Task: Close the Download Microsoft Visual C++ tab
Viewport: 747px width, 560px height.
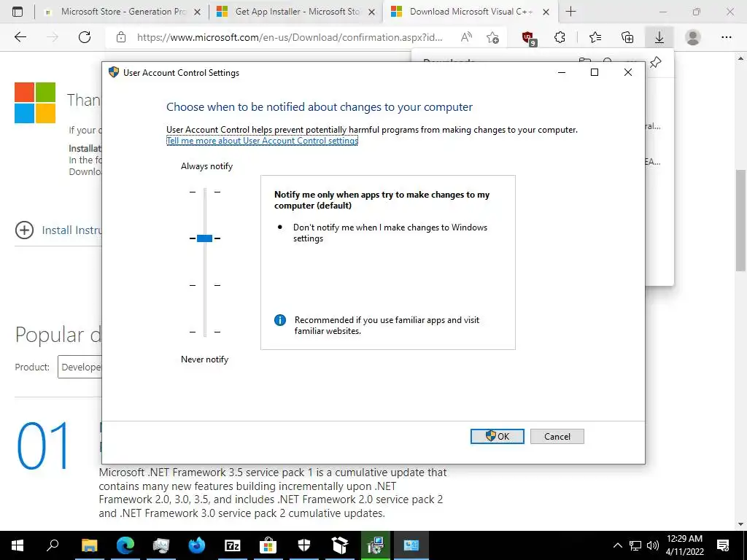Action: pos(546,12)
